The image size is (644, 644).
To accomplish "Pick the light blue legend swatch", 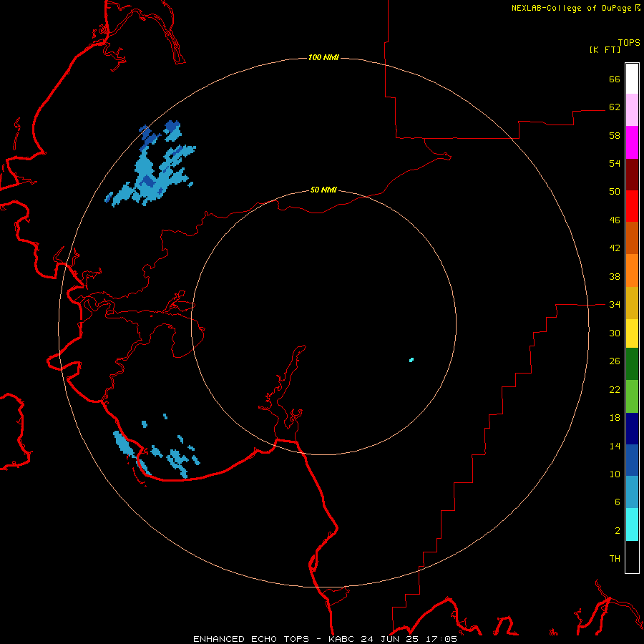I will 632,492.
